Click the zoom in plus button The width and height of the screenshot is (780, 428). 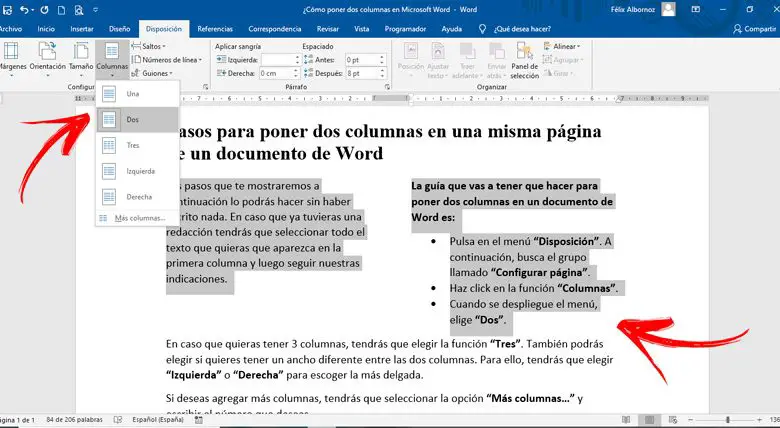click(759, 420)
